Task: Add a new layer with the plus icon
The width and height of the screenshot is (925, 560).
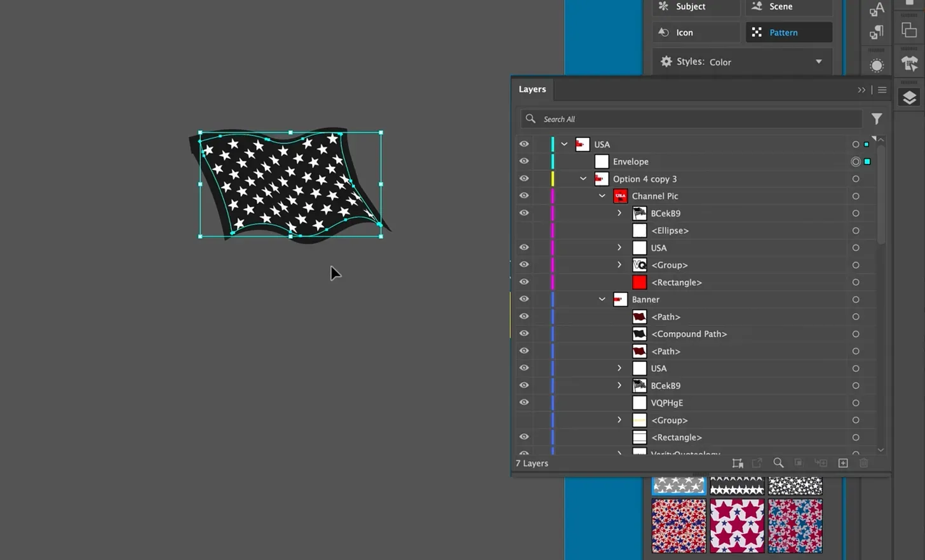Action: click(842, 463)
